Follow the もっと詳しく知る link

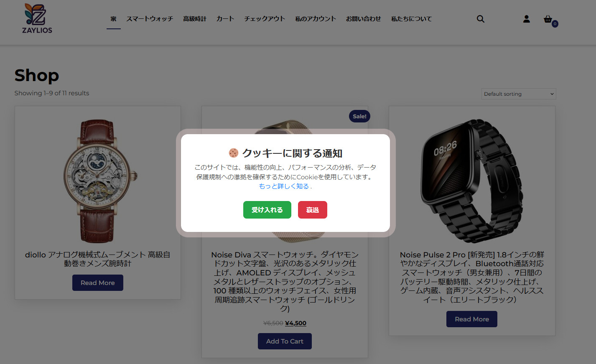284,186
